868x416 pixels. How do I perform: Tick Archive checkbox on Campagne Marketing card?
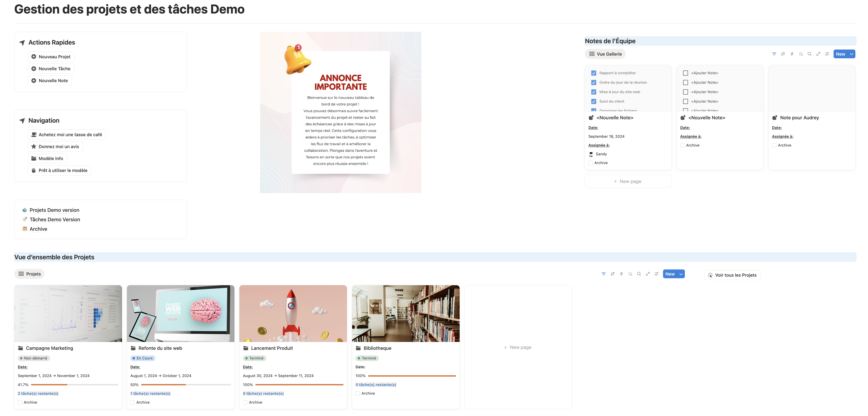[x=20, y=402]
